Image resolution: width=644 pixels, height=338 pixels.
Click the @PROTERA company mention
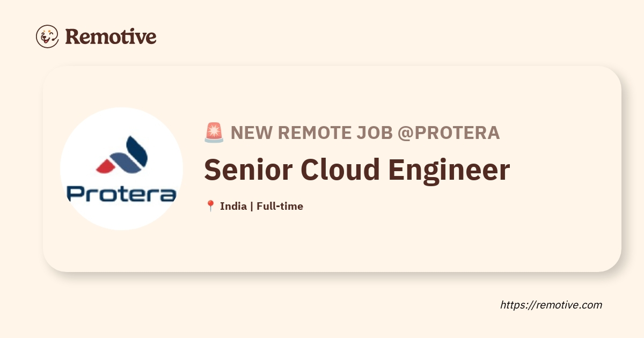[449, 133]
